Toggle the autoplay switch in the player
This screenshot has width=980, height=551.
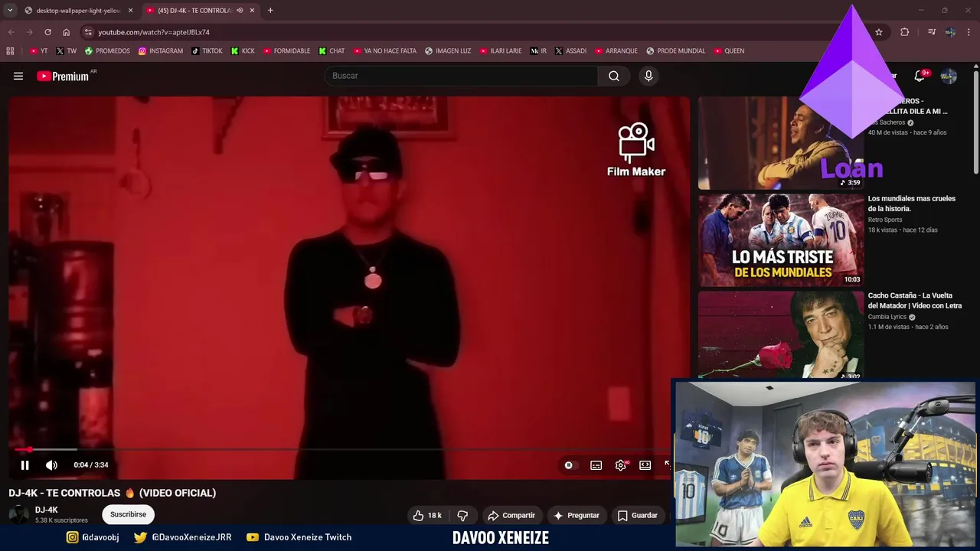pos(568,465)
